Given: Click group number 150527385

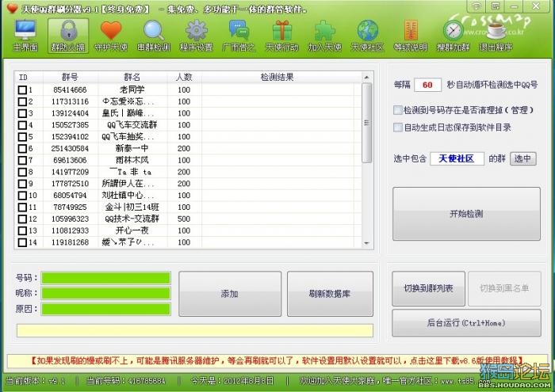Looking at the screenshot, I should (70, 125).
